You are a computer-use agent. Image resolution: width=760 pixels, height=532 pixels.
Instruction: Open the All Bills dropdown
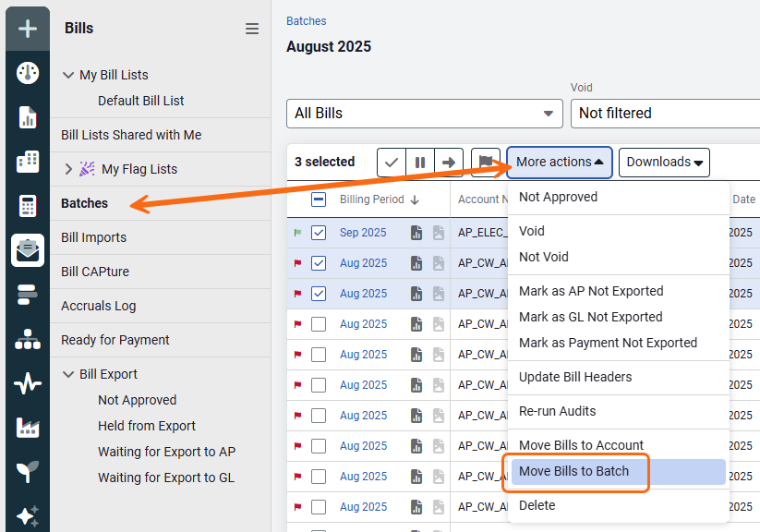(x=425, y=113)
